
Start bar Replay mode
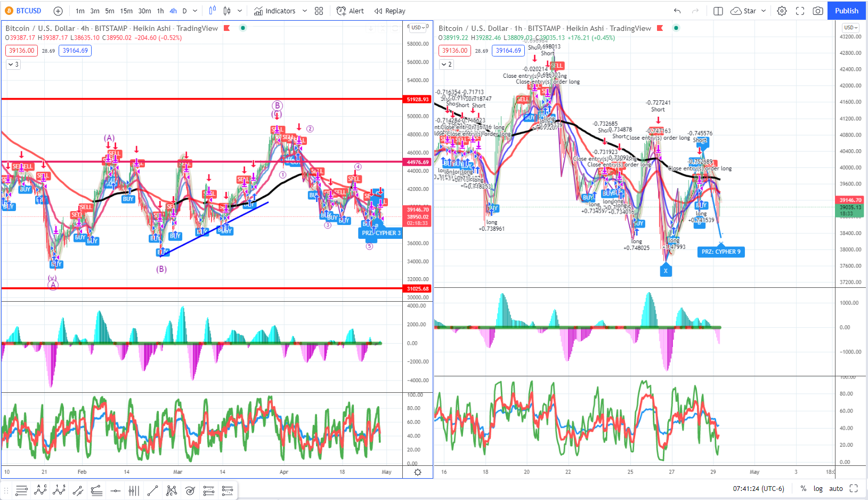click(x=390, y=11)
